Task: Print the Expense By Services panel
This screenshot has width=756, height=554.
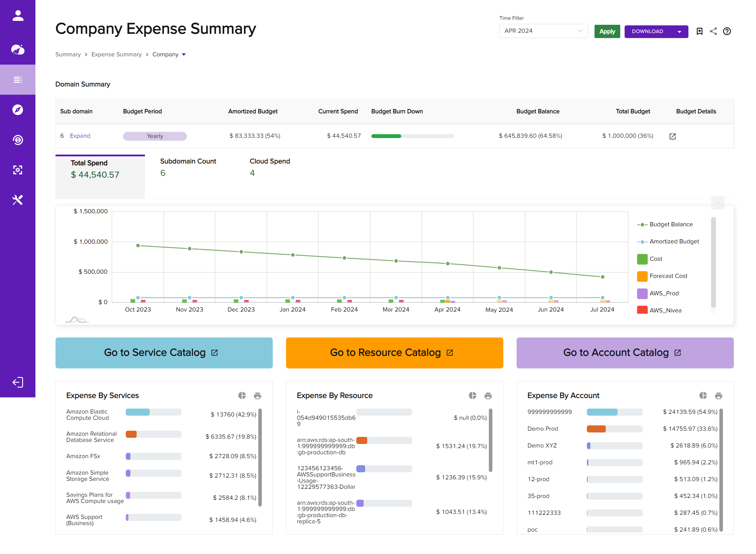Action: click(x=257, y=396)
